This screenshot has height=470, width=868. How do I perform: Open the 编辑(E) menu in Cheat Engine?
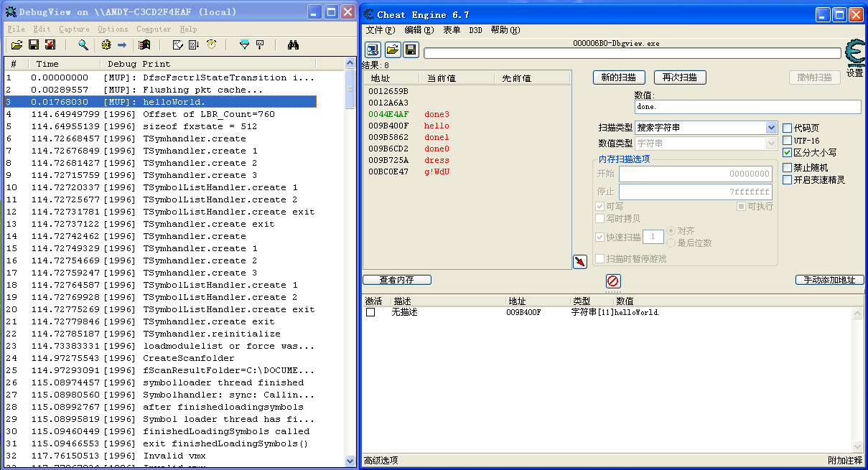click(419, 30)
